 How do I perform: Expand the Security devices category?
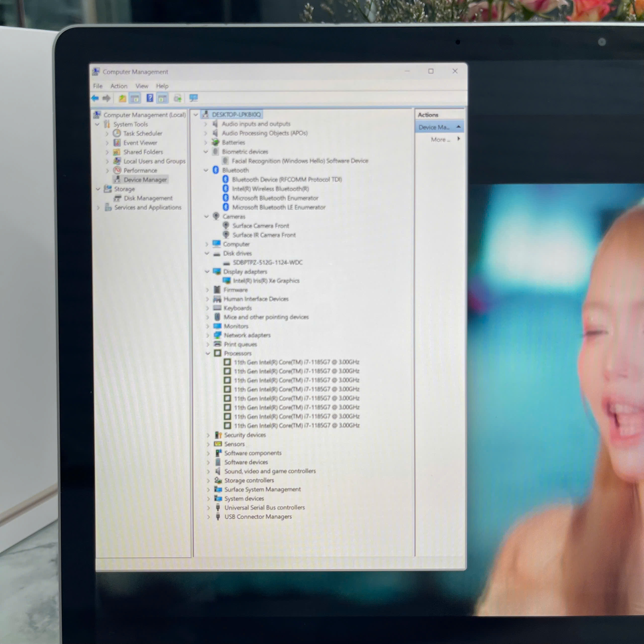(x=208, y=435)
